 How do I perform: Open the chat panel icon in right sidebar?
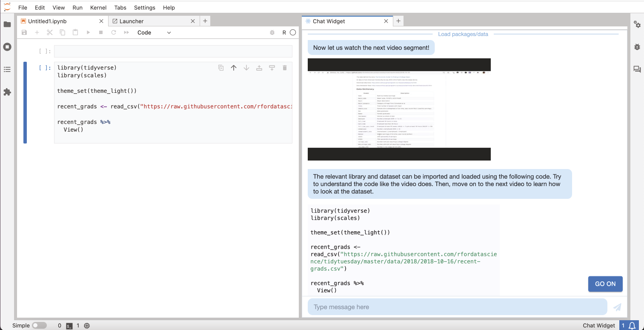tap(637, 69)
